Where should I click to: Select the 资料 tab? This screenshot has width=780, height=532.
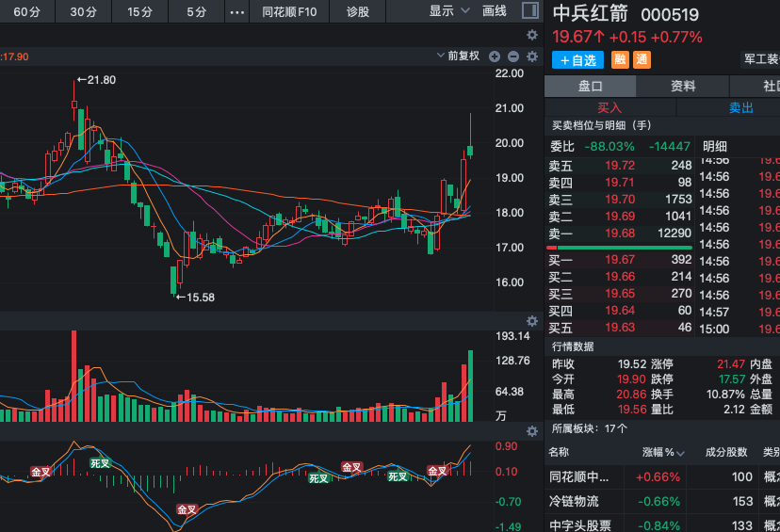coord(682,87)
